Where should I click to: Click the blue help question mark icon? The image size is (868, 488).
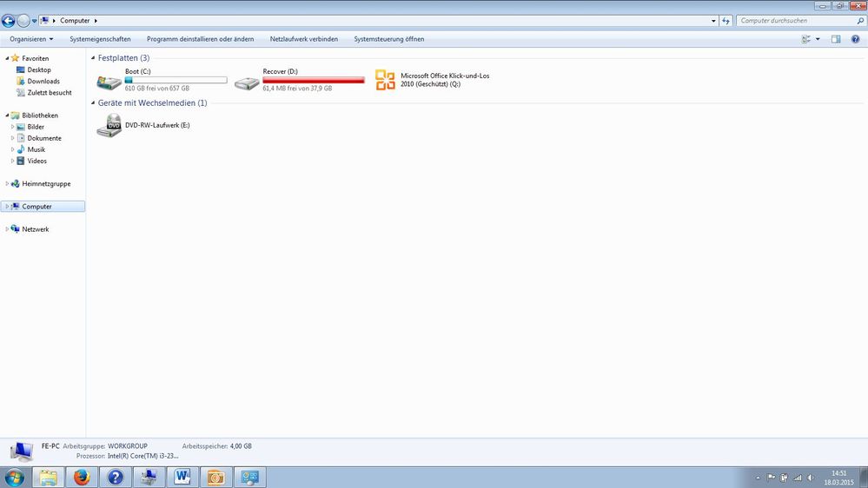tap(855, 39)
